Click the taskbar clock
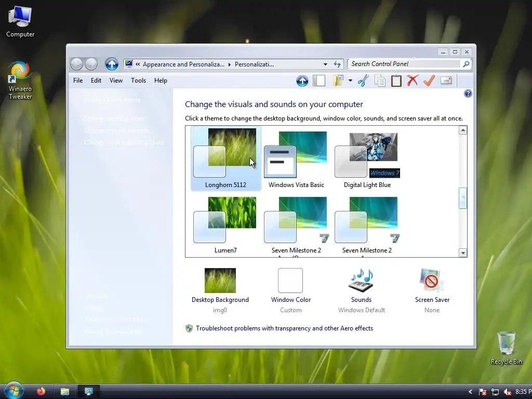The width and height of the screenshot is (532, 399). click(523, 392)
